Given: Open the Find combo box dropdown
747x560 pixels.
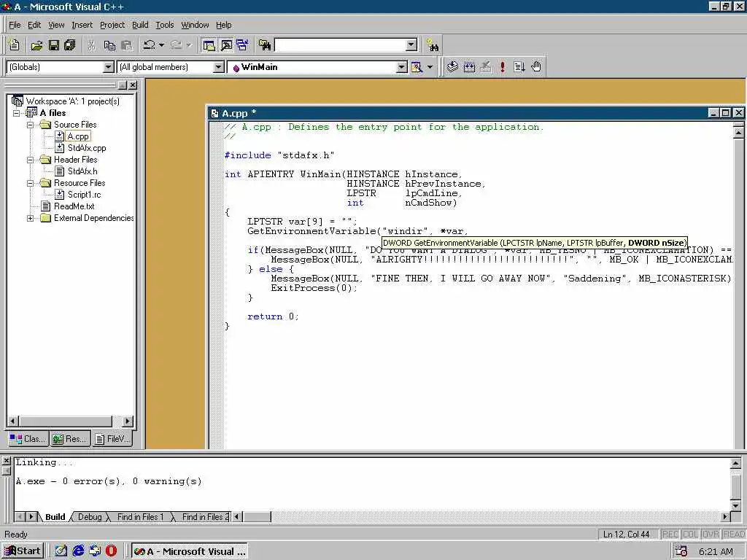Looking at the screenshot, I should pyautogui.click(x=411, y=45).
